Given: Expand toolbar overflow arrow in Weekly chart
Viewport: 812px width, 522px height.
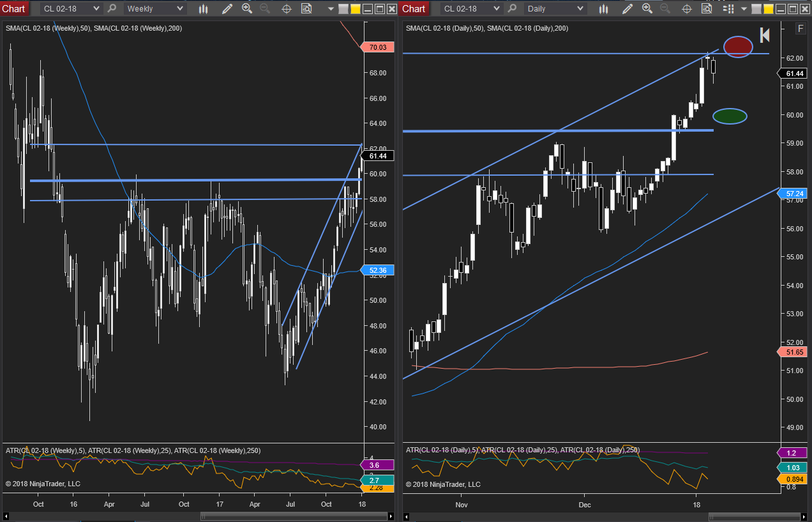Looking at the screenshot, I should [x=331, y=9].
